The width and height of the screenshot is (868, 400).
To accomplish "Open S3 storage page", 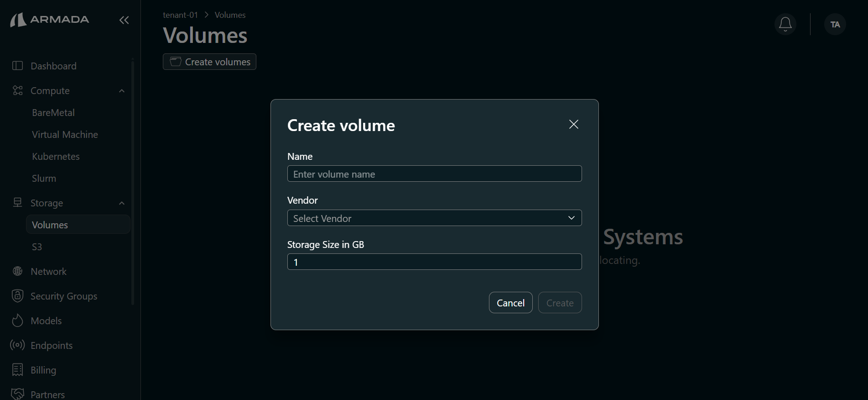I will coord(37,247).
